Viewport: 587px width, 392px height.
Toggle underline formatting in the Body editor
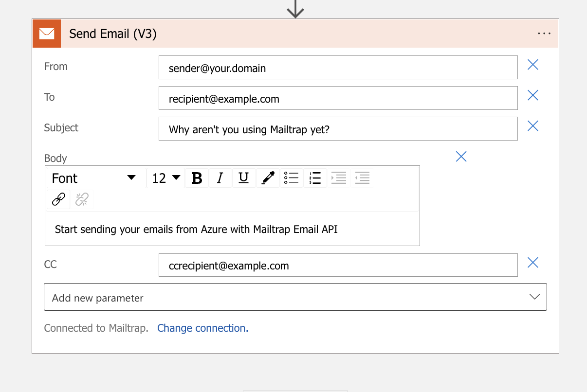click(x=244, y=178)
